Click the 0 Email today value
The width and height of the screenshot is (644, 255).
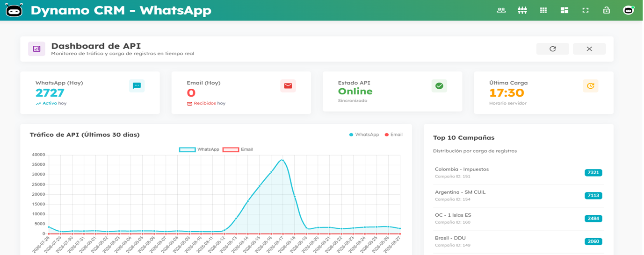tap(191, 92)
